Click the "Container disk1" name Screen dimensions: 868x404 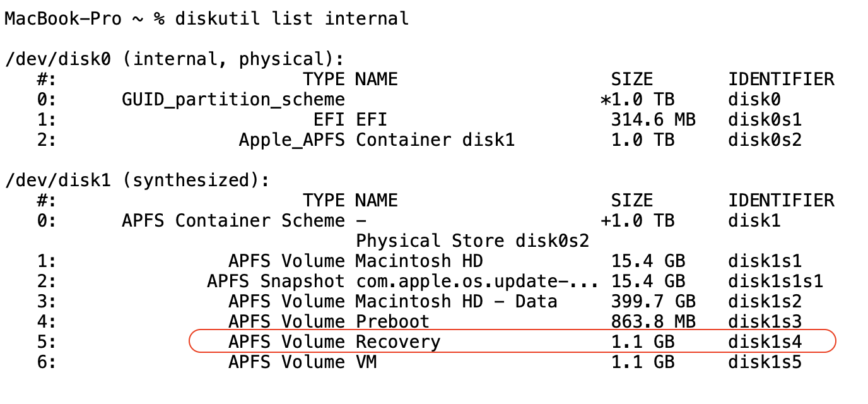435,140
